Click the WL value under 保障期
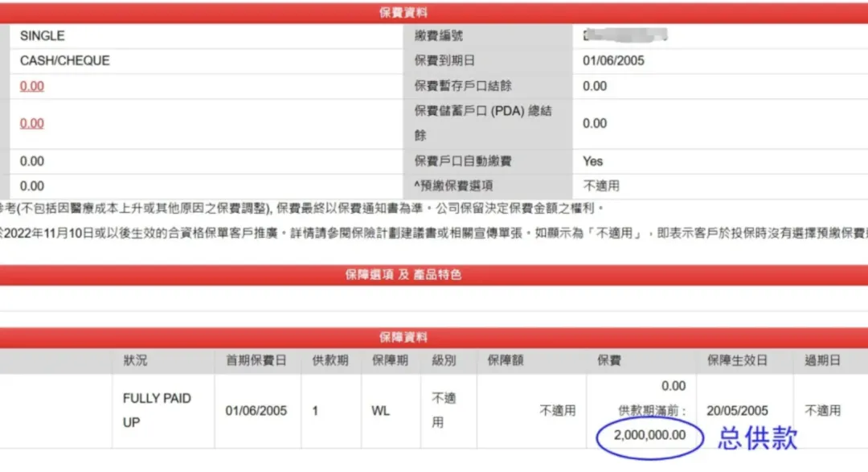The image size is (868, 472). click(x=380, y=410)
